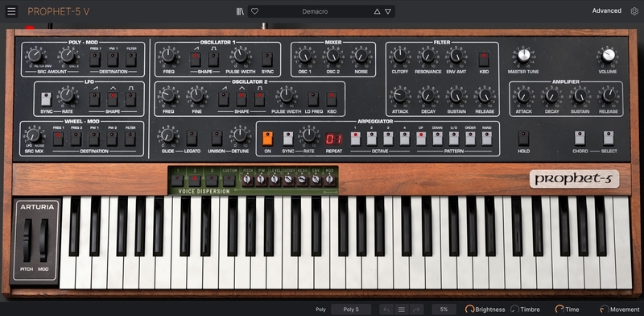
Task: Toggle Poly-Mod FREQ 1 destination switch
Action: 95,60
